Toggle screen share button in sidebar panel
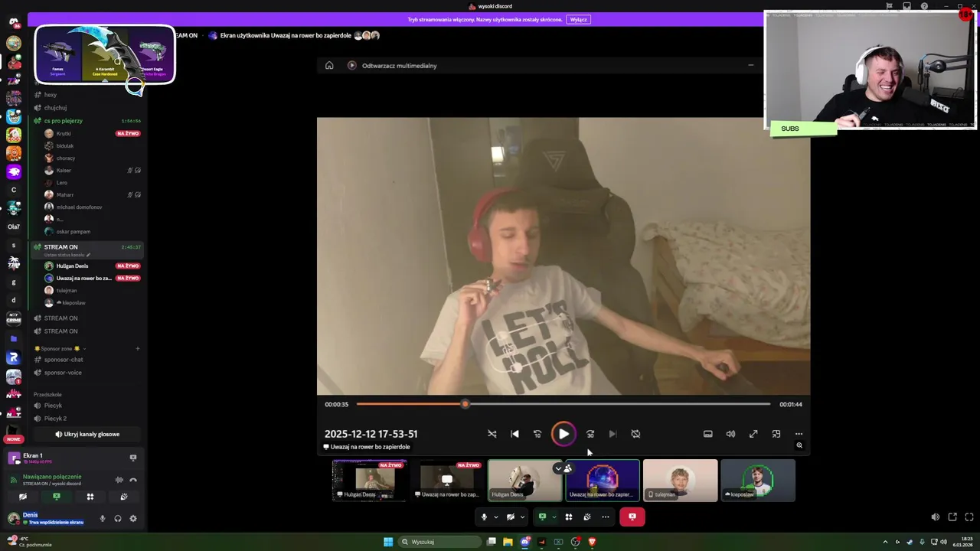 coord(56,497)
